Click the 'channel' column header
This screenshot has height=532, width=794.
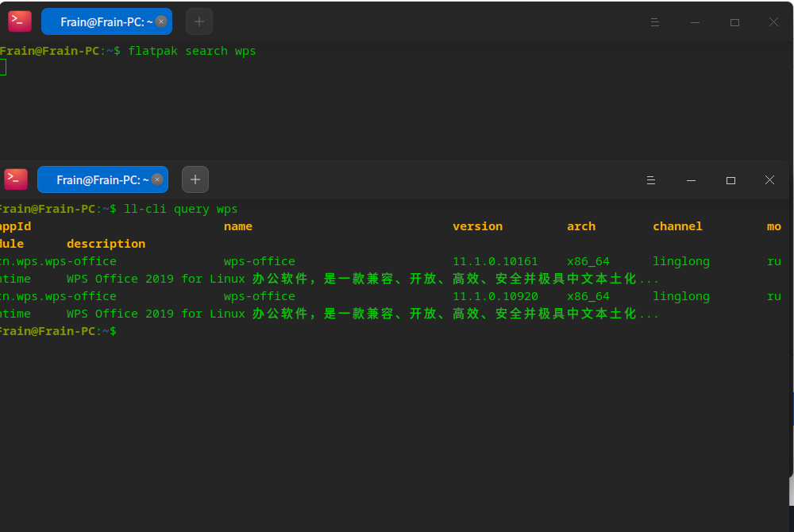(x=677, y=226)
